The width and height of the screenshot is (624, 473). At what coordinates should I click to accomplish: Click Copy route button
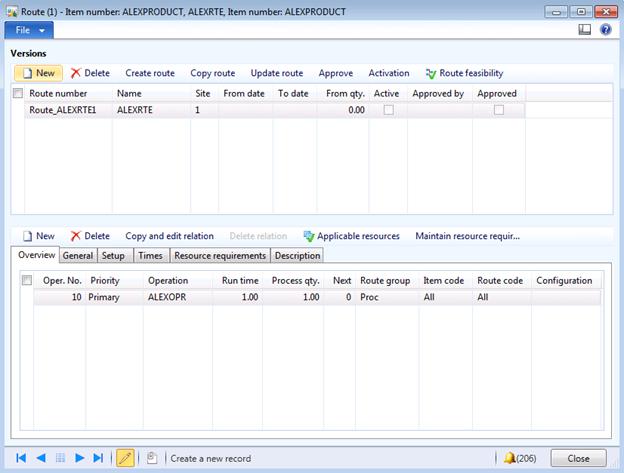pyautogui.click(x=213, y=73)
